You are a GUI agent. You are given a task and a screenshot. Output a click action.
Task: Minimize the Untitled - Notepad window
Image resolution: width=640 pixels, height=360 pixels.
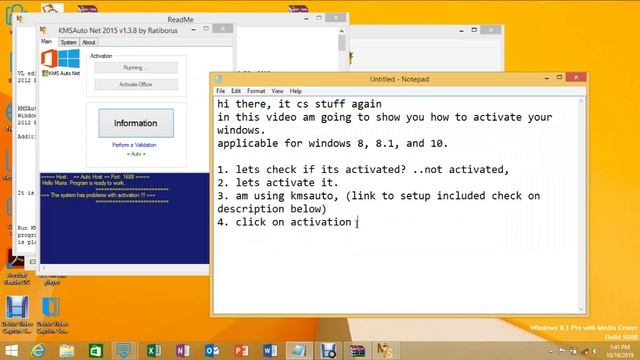[547, 78]
